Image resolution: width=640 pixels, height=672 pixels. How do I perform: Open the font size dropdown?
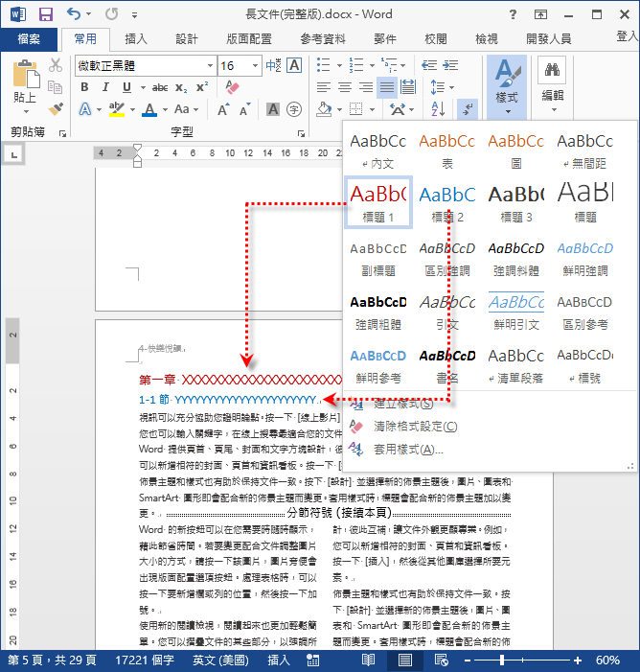pyautogui.click(x=255, y=65)
